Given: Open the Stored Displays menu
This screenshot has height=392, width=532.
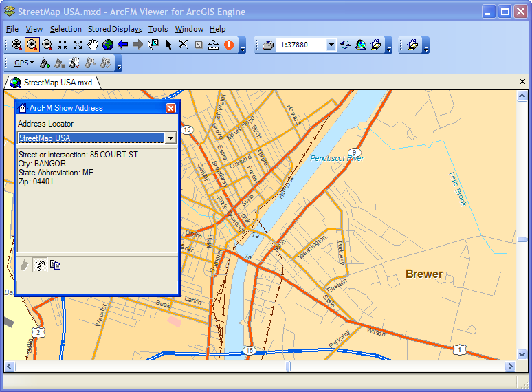Looking at the screenshot, I should [x=115, y=29].
